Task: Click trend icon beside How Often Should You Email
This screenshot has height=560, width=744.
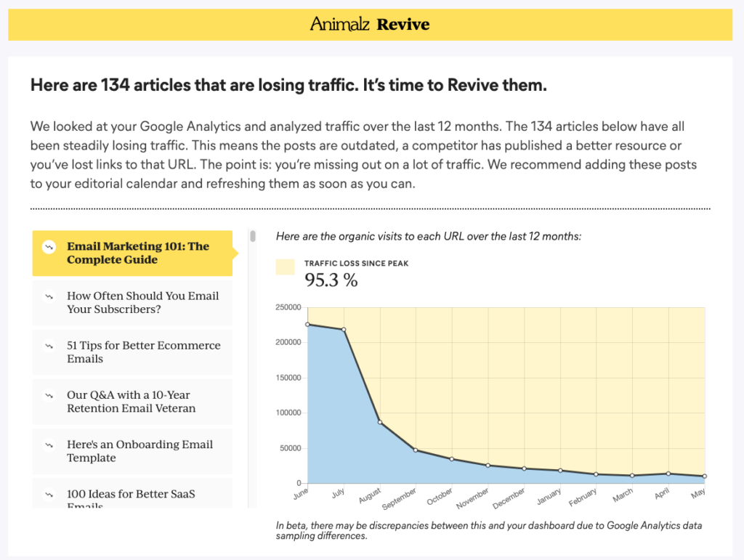Action: (49, 296)
